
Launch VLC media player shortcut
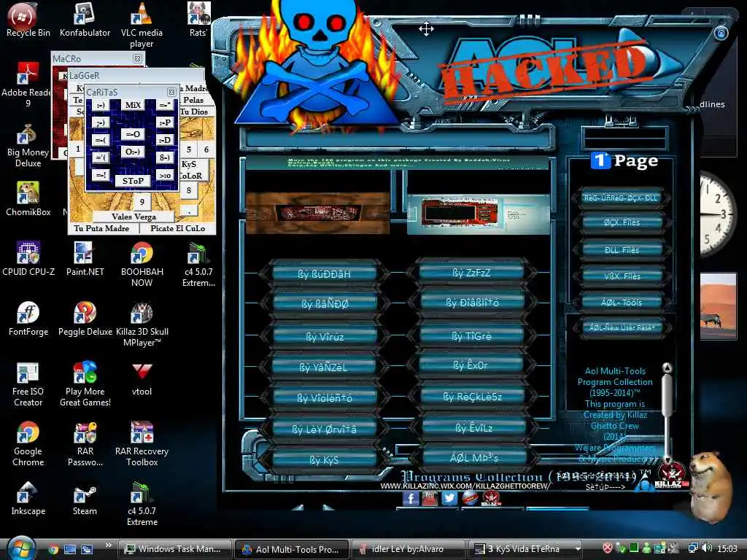point(142,25)
